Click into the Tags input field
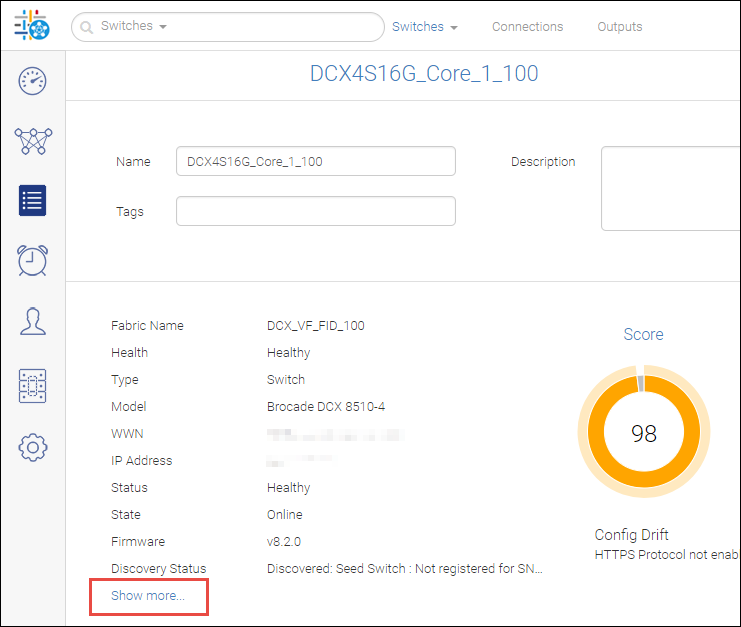The image size is (741, 627). point(315,211)
